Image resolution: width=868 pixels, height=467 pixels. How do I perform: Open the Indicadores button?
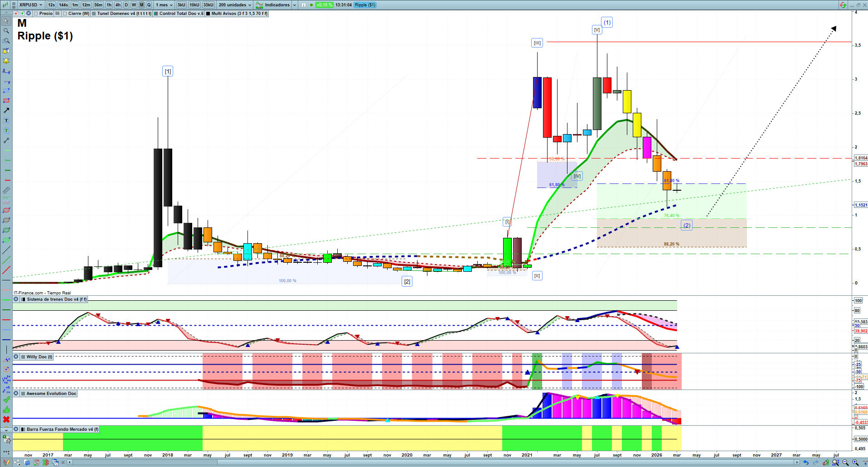pyautogui.click(x=276, y=5)
